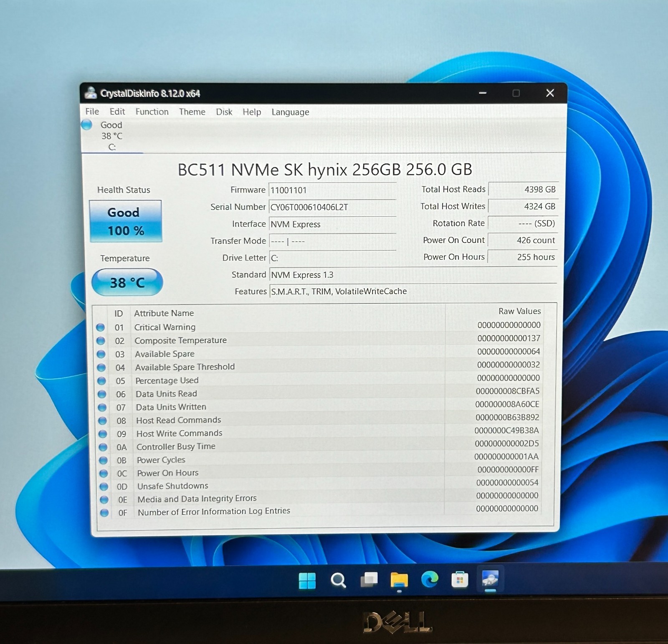Click the Standard field NVM Express 1.3
The height and width of the screenshot is (644, 668).
coord(413,275)
